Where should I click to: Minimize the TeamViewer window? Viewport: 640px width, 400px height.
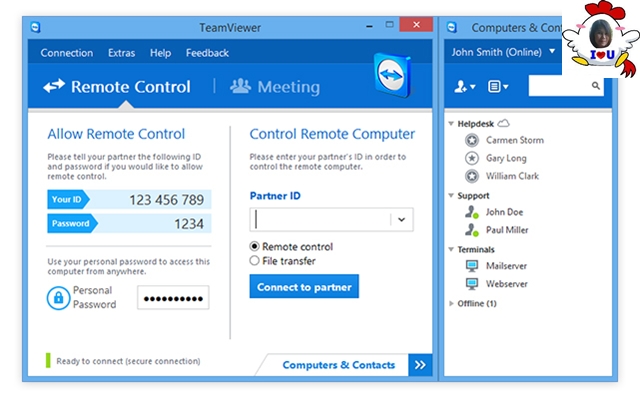tap(369, 26)
